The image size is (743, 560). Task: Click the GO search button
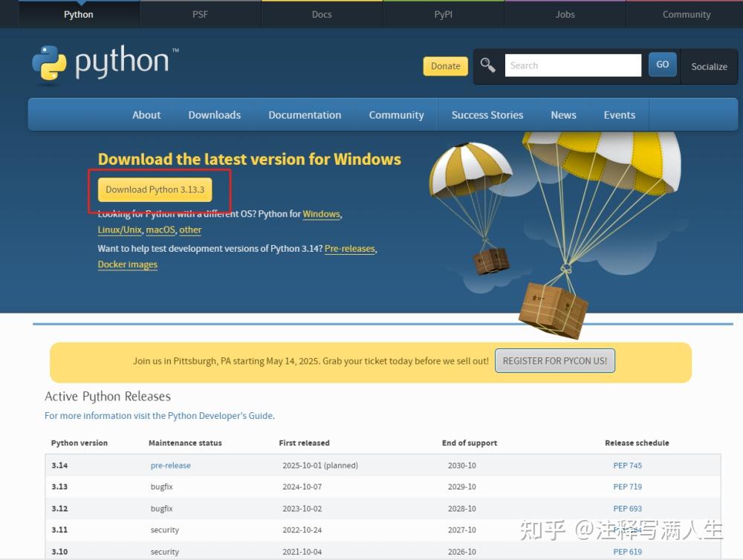662,65
